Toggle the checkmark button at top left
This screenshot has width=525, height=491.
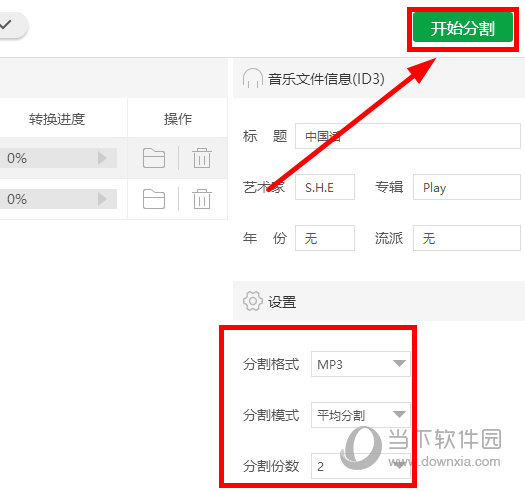12,25
